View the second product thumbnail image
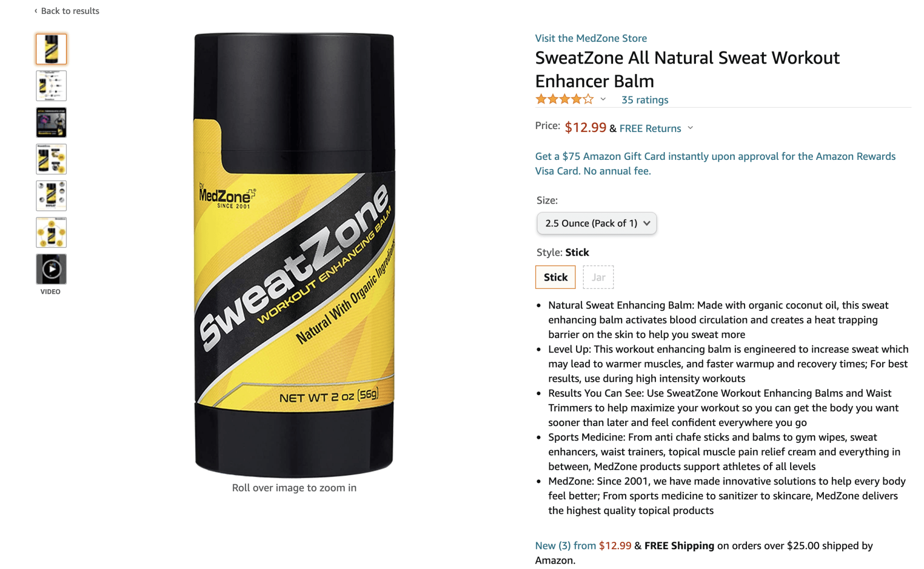 [x=51, y=86]
